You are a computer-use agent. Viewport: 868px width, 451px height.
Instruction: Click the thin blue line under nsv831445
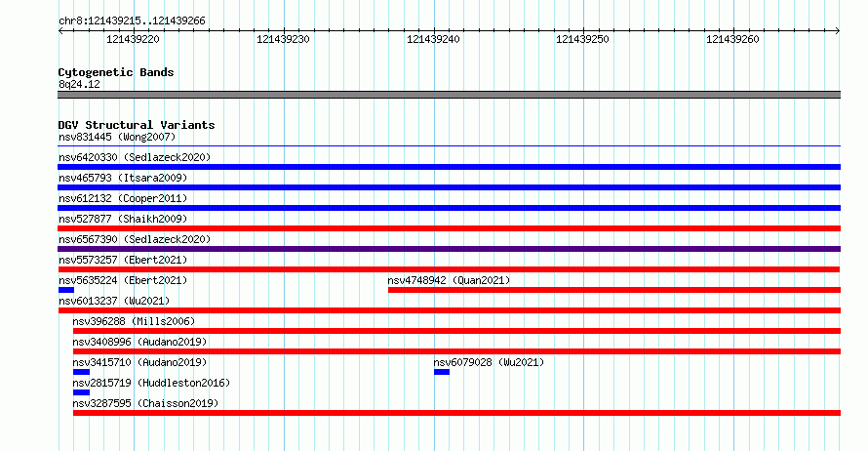(449, 145)
